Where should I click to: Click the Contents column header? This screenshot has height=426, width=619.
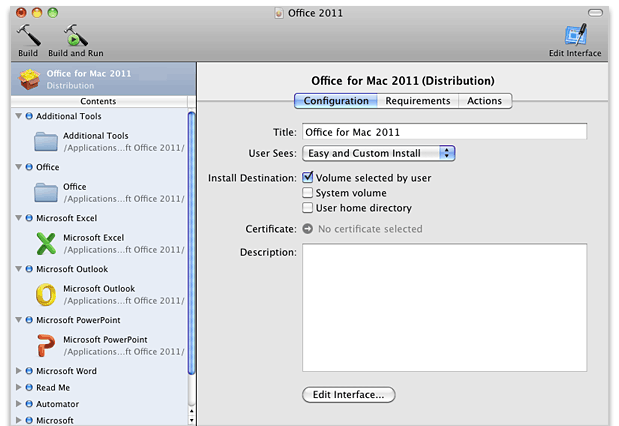(x=99, y=101)
